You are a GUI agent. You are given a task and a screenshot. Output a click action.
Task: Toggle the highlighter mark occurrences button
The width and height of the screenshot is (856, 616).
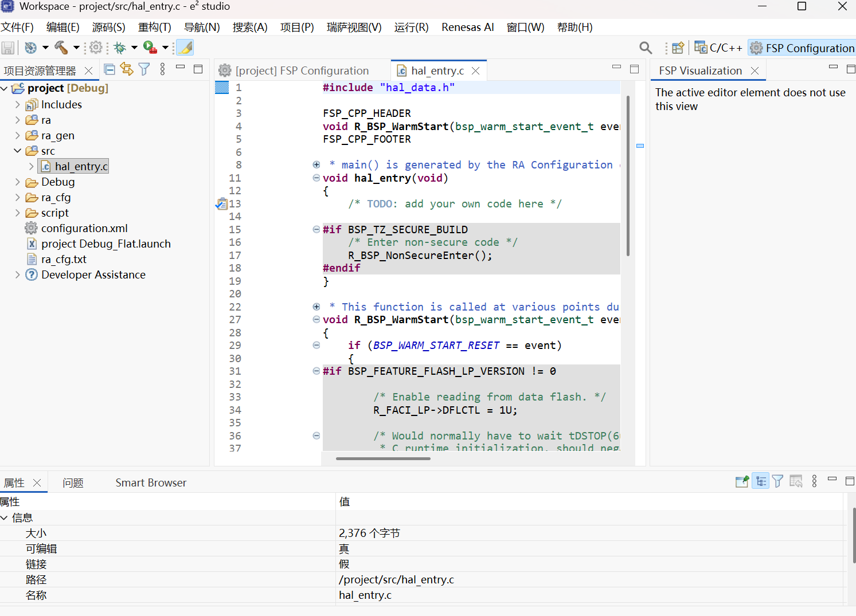(x=185, y=48)
